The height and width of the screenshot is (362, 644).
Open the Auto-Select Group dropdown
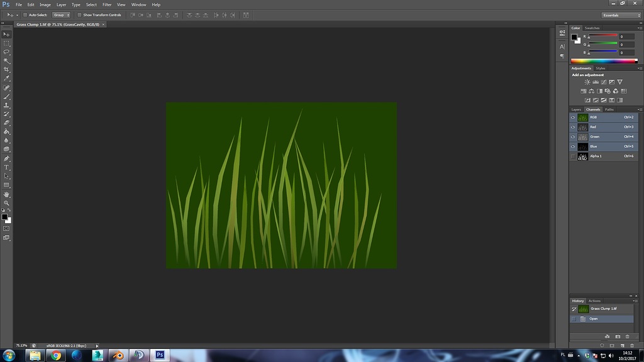click(61, 15)
